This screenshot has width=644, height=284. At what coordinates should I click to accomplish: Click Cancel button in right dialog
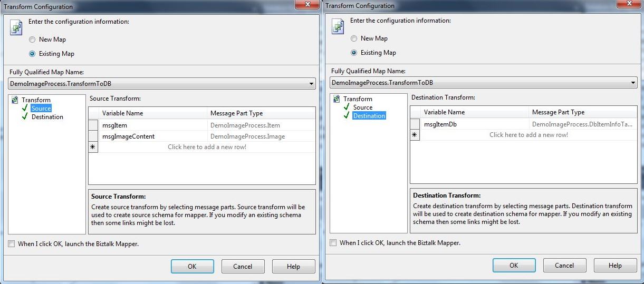click(x=564, y=266)
